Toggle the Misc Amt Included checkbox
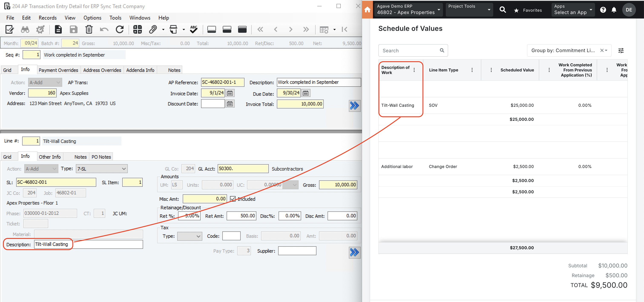This screenshot has height=302, width=644. click(233, 199)
